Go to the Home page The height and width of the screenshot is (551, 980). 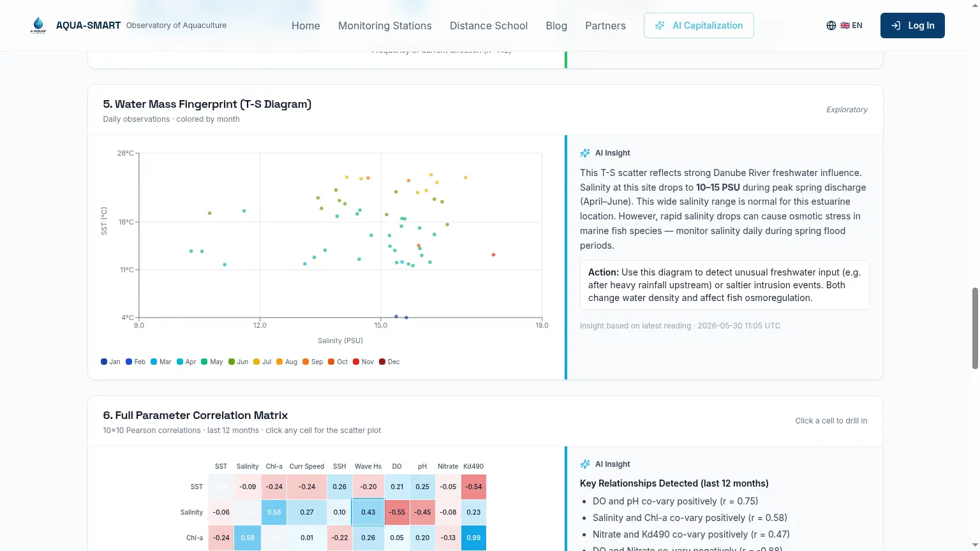click(x=306, y=26)
